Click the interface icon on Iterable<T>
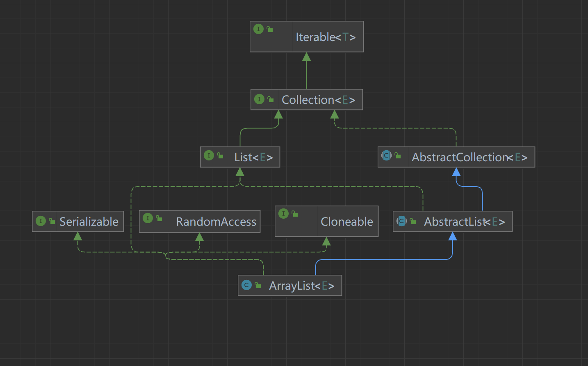 258,29
